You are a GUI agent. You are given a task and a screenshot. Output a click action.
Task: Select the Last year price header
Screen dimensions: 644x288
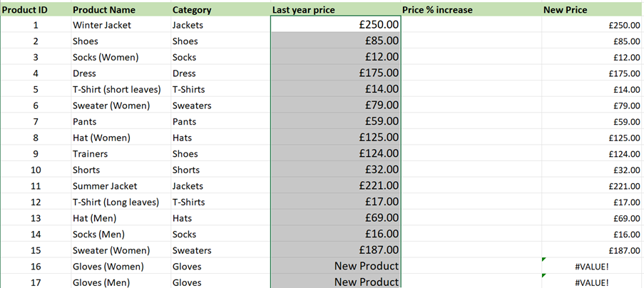(304, 10)
